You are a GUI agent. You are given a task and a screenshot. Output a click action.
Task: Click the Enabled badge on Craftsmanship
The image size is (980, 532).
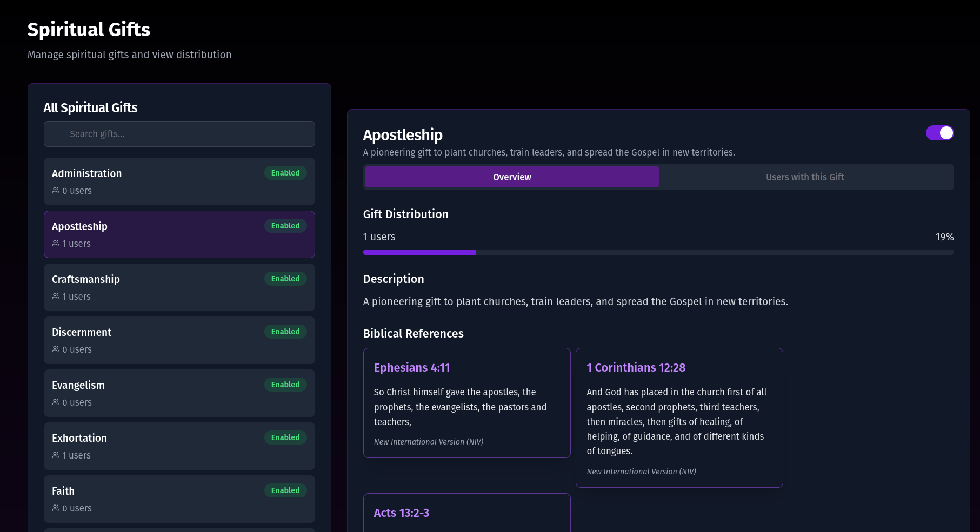285,279
